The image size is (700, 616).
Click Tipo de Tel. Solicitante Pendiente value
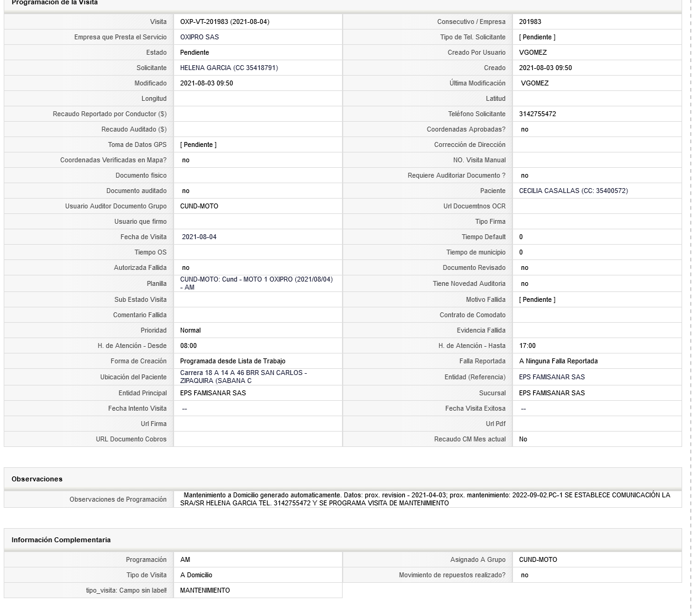pos(537,37)
